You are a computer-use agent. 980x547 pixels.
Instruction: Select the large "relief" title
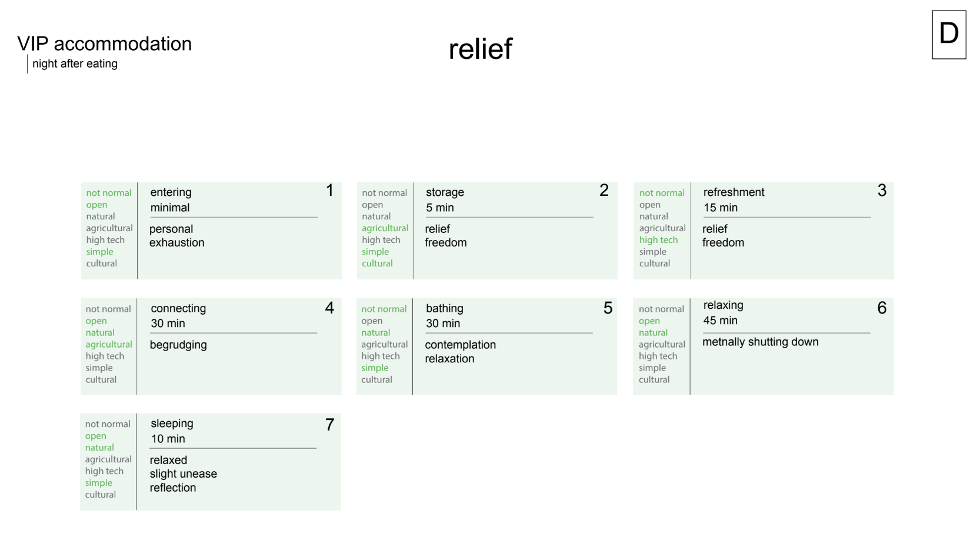click(480, 49)
